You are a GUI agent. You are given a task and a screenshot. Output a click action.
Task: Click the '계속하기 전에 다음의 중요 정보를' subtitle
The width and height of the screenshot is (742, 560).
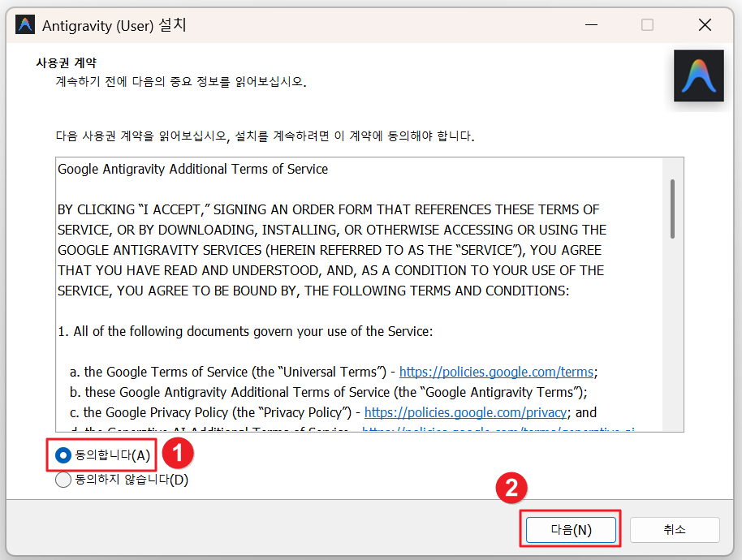click(181, 82)
